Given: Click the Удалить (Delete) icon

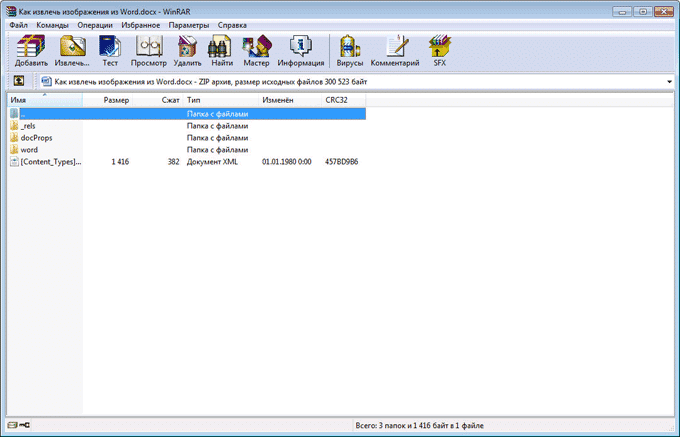Looking at the screenshot, I should tap(187, 46).
